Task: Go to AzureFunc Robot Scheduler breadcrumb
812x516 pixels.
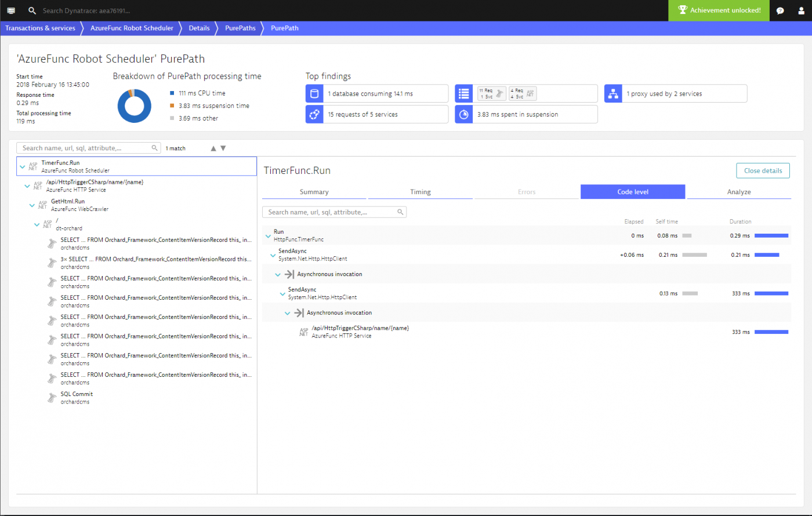Action: point(132,28)
